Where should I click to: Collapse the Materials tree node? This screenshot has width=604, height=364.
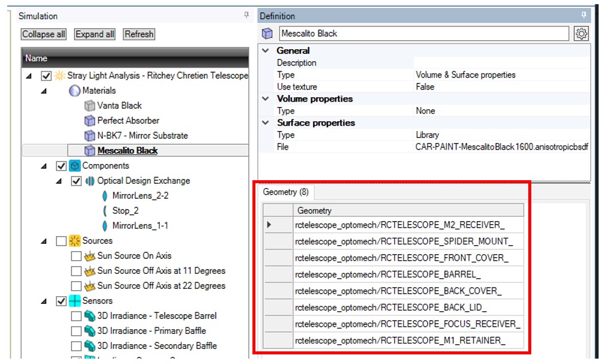coord(44,91)
